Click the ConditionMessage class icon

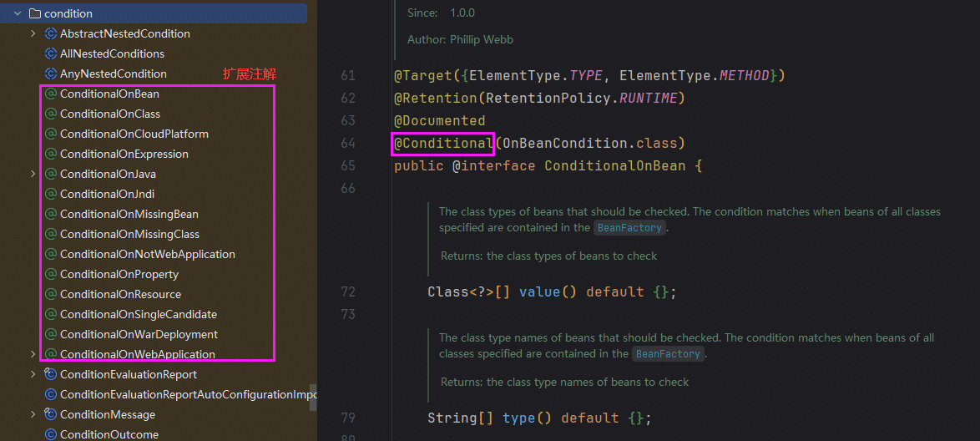pyautogui.click(x=51, y=414)
